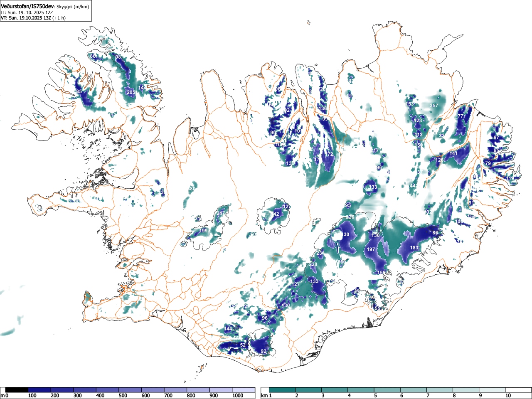Click the '123' map value label
The image size is (532, 399).
418,121
